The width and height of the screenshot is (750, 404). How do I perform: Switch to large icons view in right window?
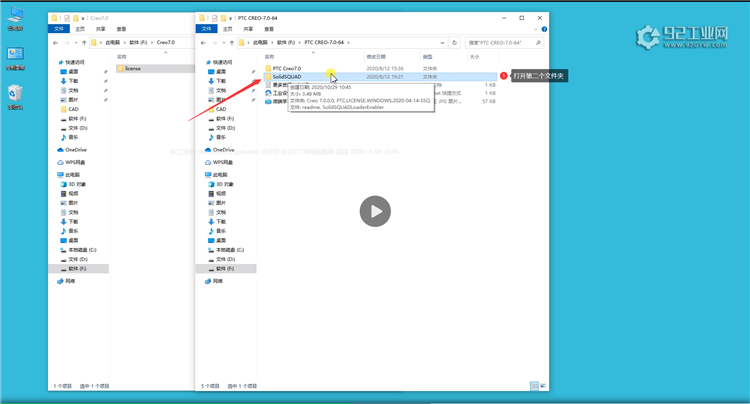tap(543, 385)
